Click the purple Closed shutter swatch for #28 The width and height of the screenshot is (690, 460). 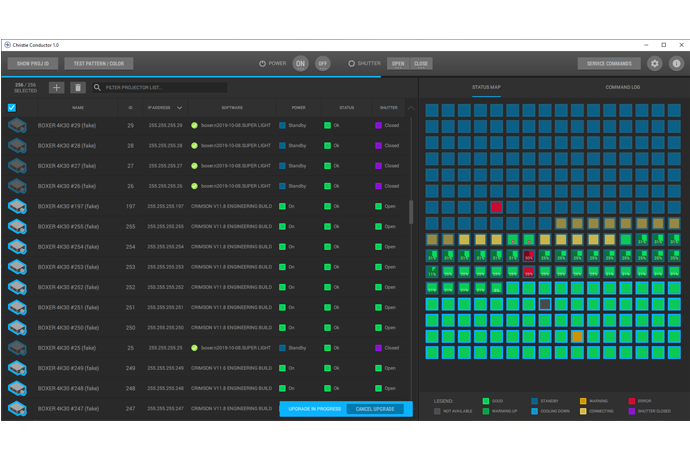click(379, 145)
